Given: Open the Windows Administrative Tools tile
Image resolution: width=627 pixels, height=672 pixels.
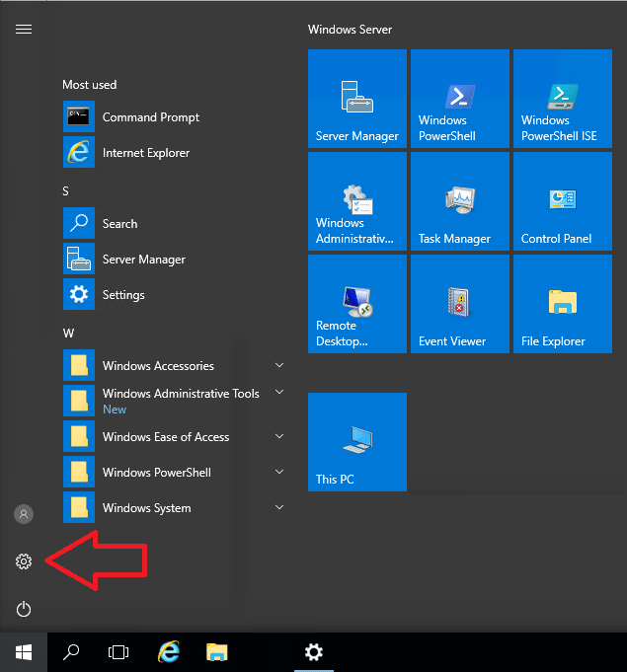Looking at the screenshot, I should pyautogui.click(x=357, y=201).
